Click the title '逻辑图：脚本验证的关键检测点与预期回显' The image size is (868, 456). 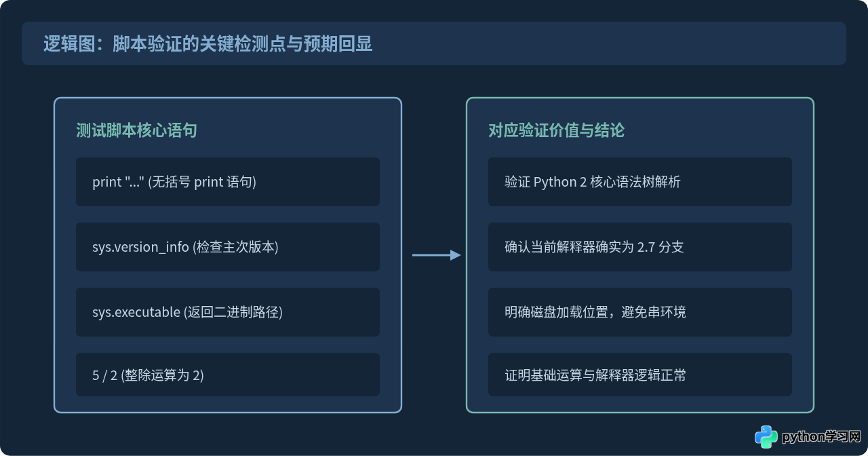coord(208,44)
